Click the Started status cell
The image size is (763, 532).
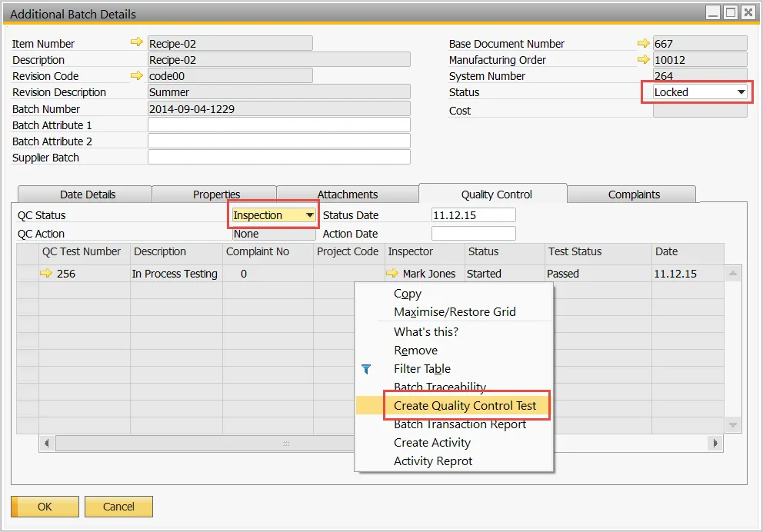coord(505,274)
